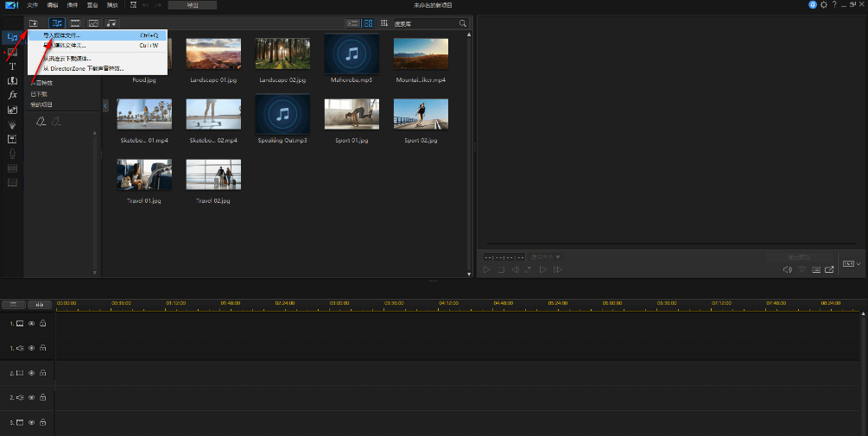Show only video files in the library
The width and height of the screenshot is (868, 436).
pyautogui.click(x=75, y=23)
